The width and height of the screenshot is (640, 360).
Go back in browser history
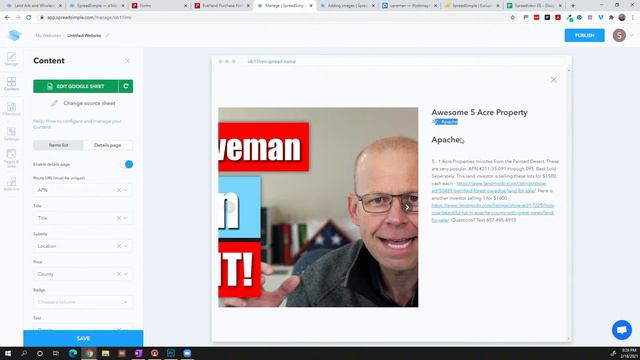coord(7,18)
